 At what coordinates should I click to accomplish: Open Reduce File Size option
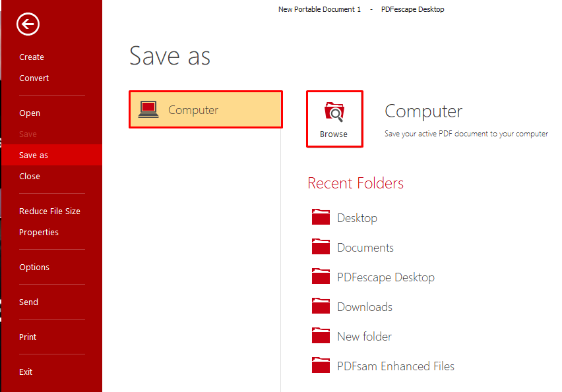coord(50,211)
